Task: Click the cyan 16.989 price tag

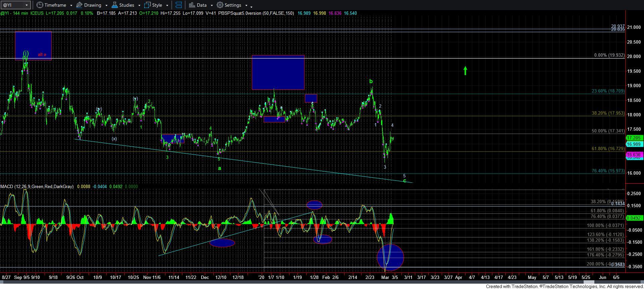Action: [634, 144]
